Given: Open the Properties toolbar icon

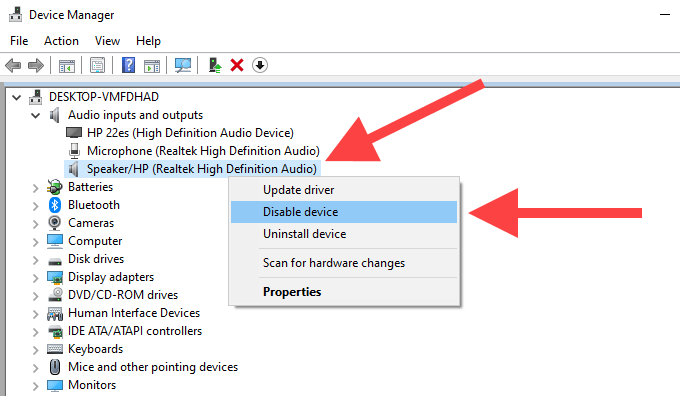Looking at the screenshot, I should (98, 65).
